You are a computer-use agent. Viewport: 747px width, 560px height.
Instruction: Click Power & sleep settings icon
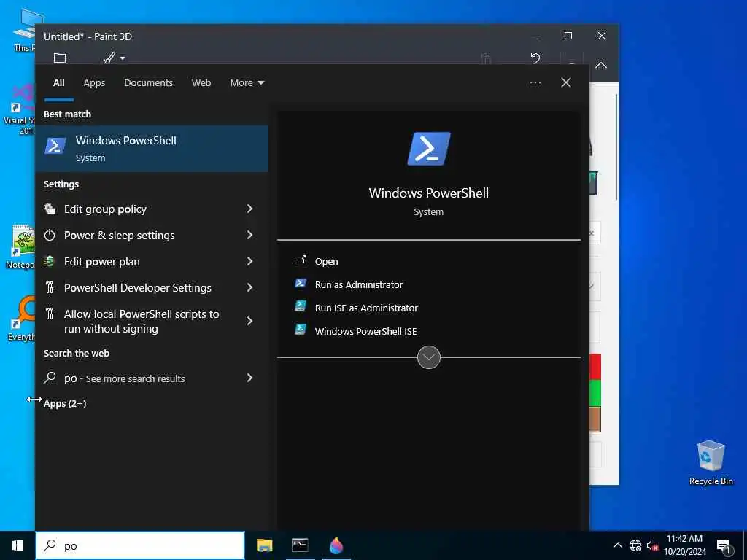[x=50, y=236]
